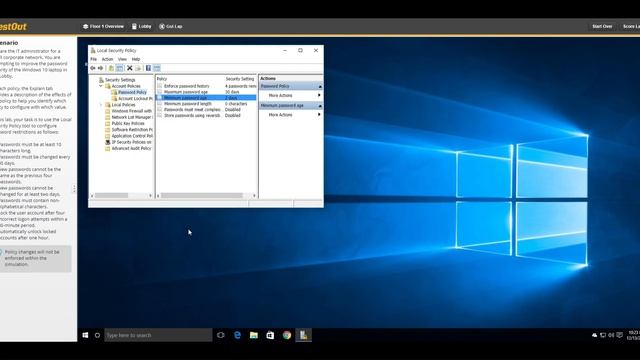The height and width of the screenshot is (360, 640).
Task: Toggle the Show/Hide Action Pane toolbar icon
Action: (x=157, y=68)
